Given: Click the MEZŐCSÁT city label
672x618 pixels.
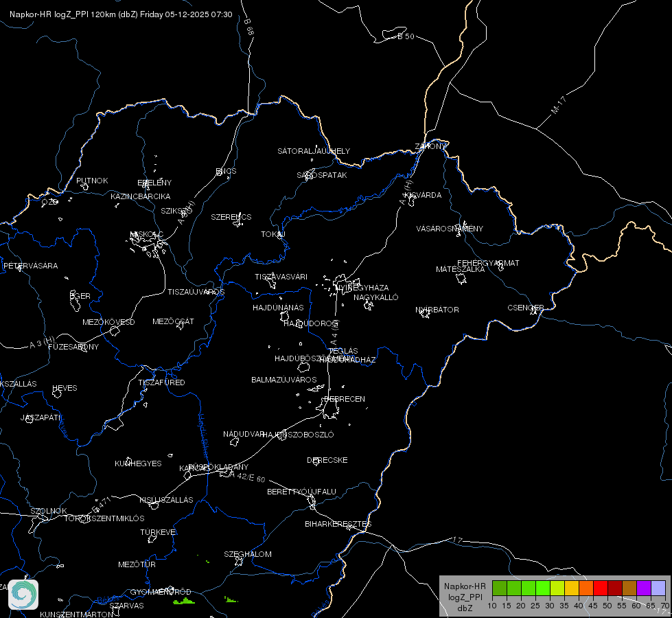Looking at the screenshot, I should click(x=173, y=321).
